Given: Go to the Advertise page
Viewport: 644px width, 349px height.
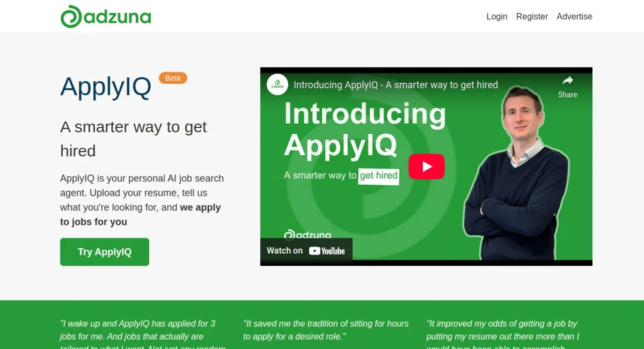Looking at the screenshot, I should [x=574, y=17].
